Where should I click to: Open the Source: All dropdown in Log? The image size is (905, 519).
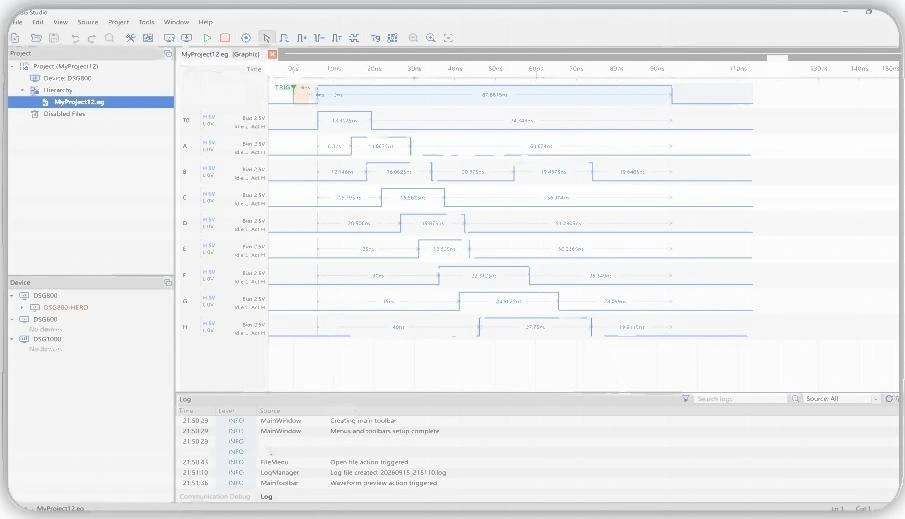(x=842, y=399)
